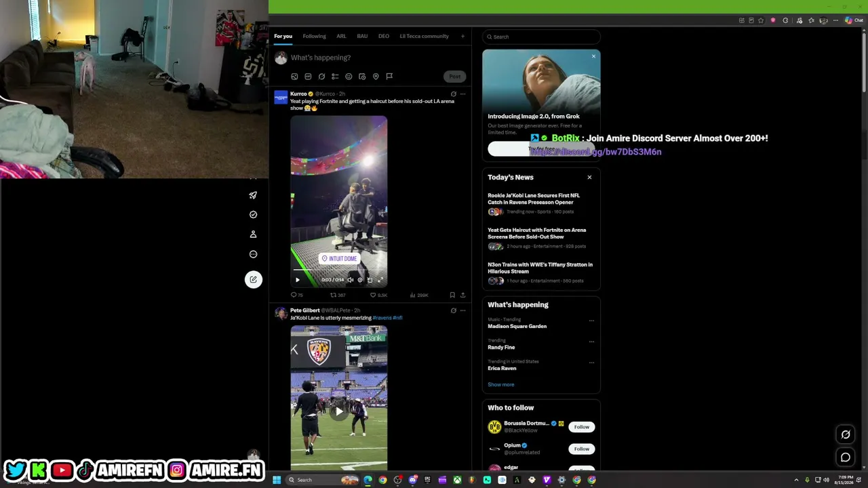The width and height of the screenshot is (868, 488).
Task: Schedule the post with calendar icon
Action: [x=362, y=77]
